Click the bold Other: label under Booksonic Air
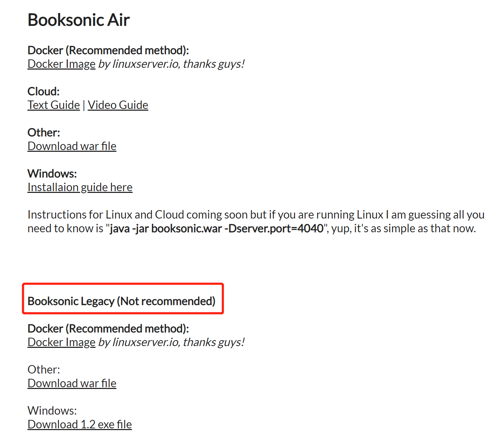Screen dimensions: 504x448 click(44, 132)
